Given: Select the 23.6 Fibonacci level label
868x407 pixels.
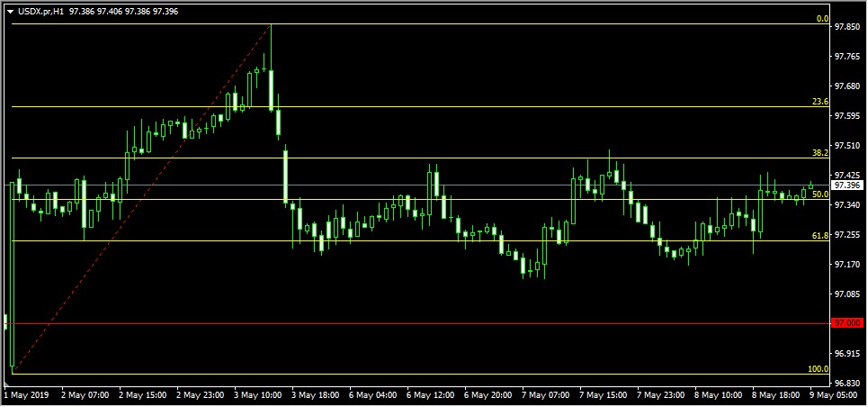Looking at the screenshot, I should point(820,102).
